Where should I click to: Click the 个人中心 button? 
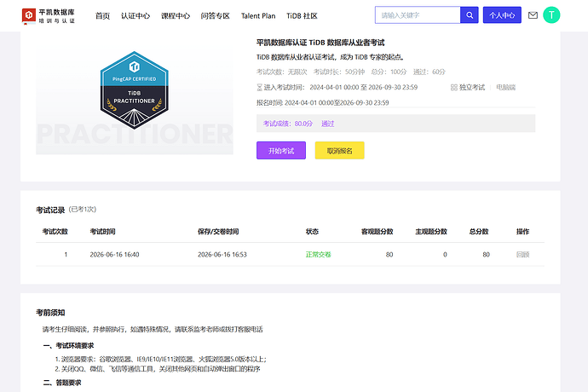point(502,15)
